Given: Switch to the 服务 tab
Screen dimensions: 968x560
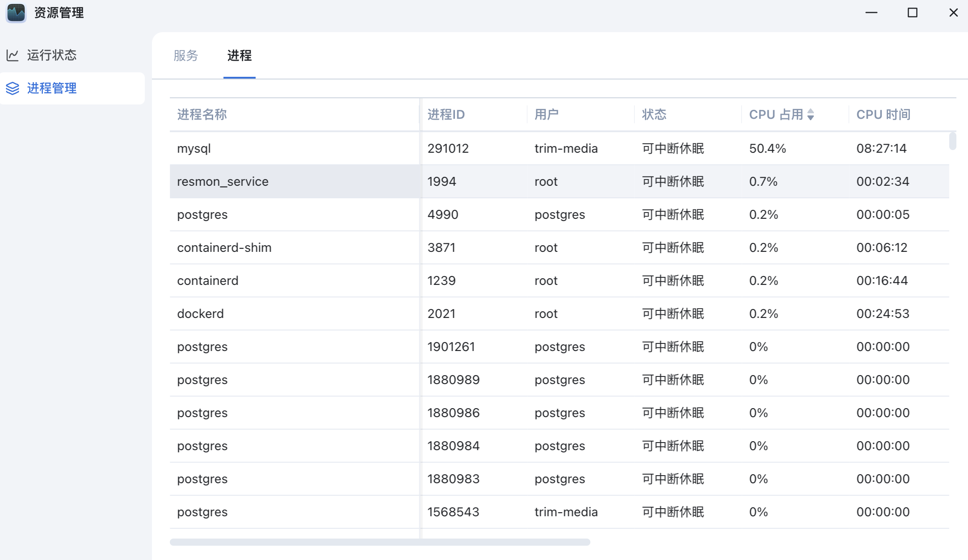Looking at the screenshot, I should click(185, 55).
